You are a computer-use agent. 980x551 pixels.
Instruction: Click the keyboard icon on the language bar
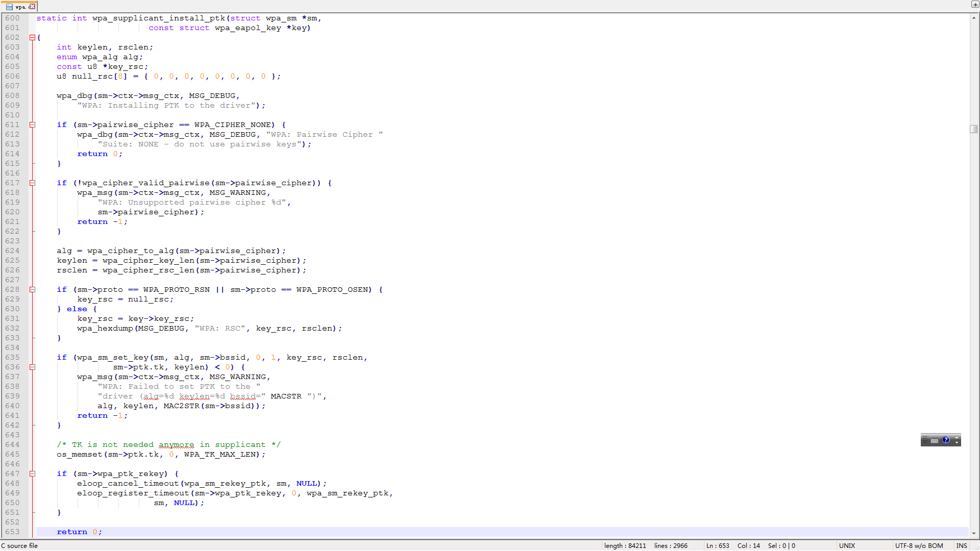(x=935, y=441)
